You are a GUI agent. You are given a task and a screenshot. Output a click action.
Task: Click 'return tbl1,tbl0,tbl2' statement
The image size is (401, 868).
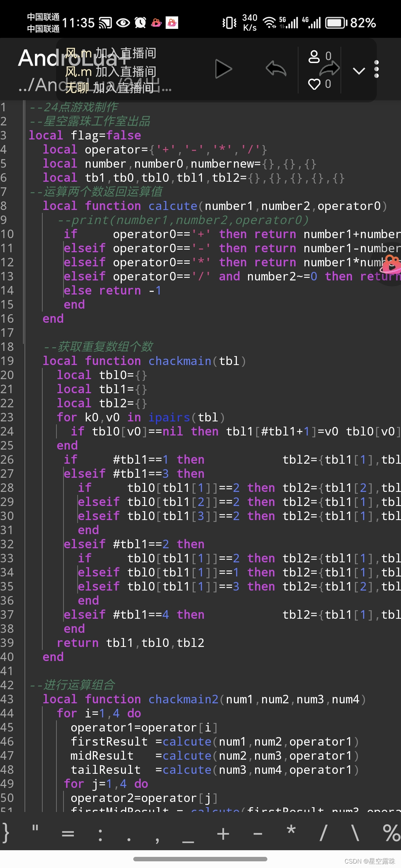tap(131, 643)
